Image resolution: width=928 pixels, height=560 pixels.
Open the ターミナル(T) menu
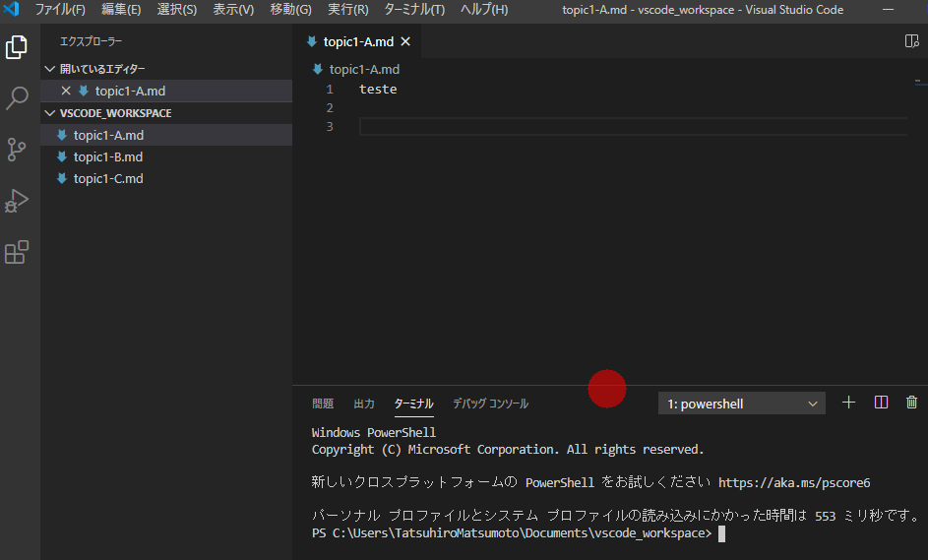pos(414,10)
